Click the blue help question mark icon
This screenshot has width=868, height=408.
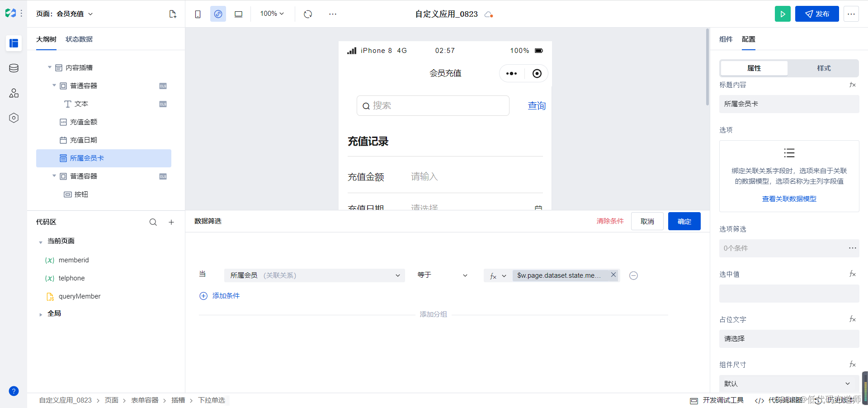pyautogui.click(x=14, y=391)
